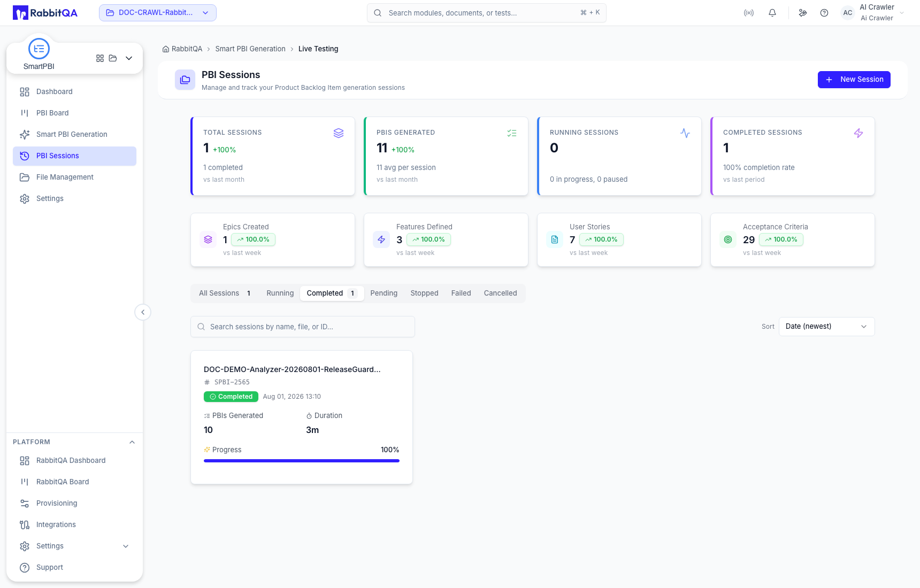Click the Running Sessions activity pulse icon
Screen dimensions: 920x588
coord(685,133)
